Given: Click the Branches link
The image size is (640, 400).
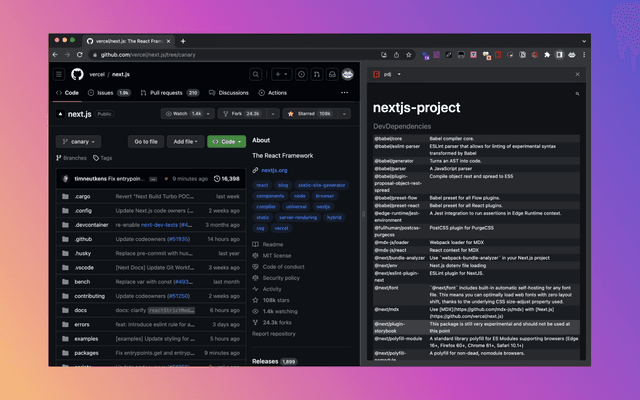Looking at the screenshot, I should [71, 158].
